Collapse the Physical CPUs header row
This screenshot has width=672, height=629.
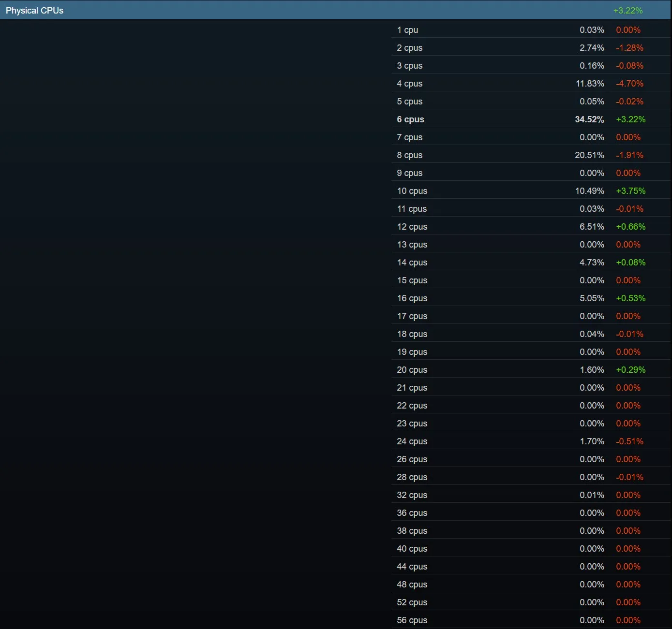[335, 10]
